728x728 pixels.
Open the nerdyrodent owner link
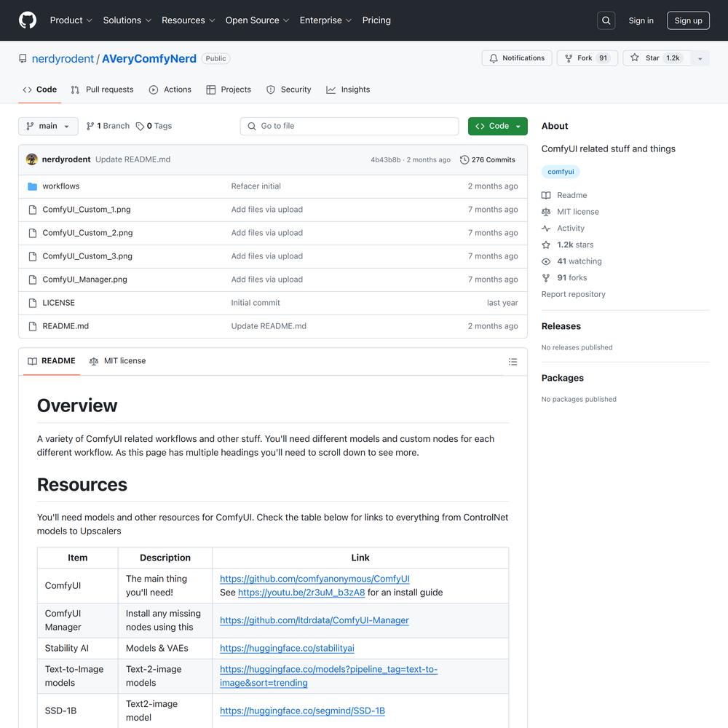click(63, 58)
